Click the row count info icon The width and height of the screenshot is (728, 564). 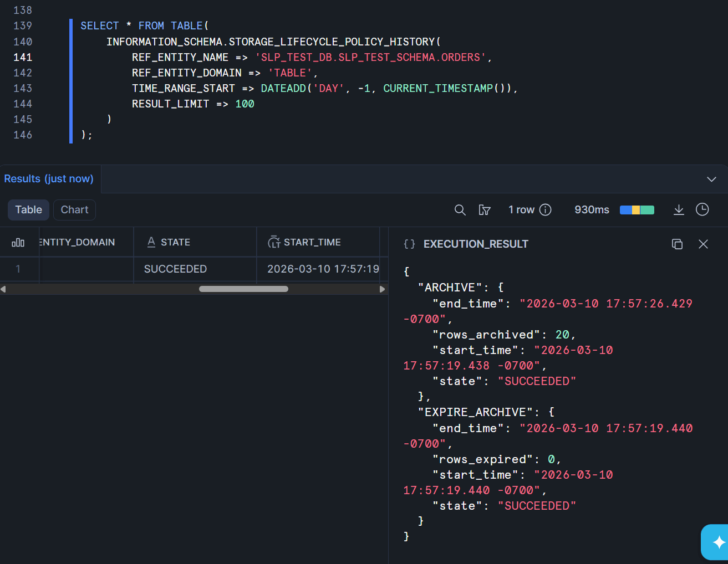(x=546, y=210)
